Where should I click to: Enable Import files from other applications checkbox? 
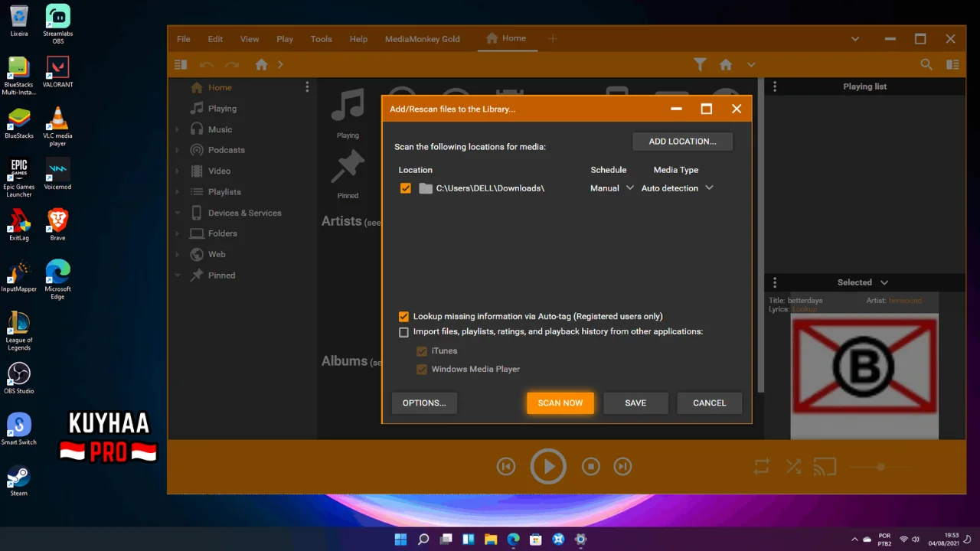pos(403,332)
